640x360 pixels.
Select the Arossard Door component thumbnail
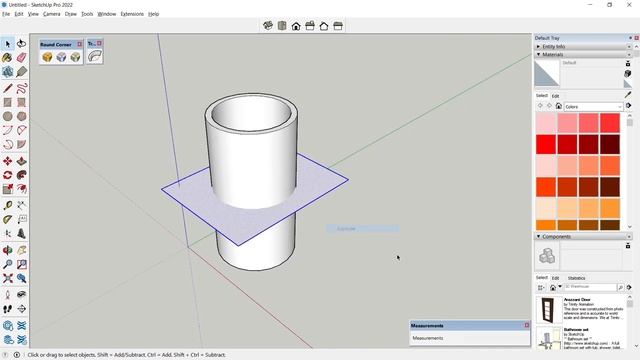pyautogui.click(x=548, y=309)
